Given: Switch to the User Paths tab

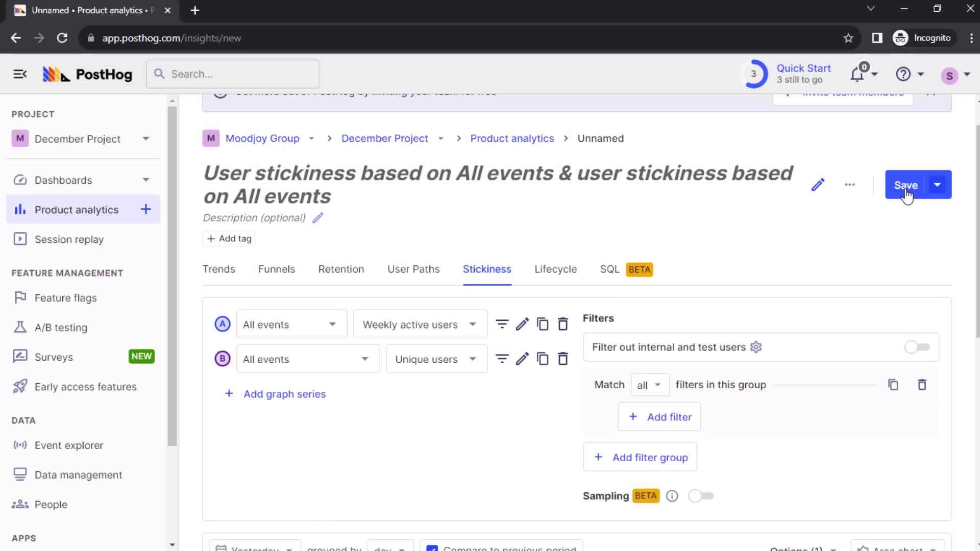Looking at the screenshot, I should click(x=413, y=269).
